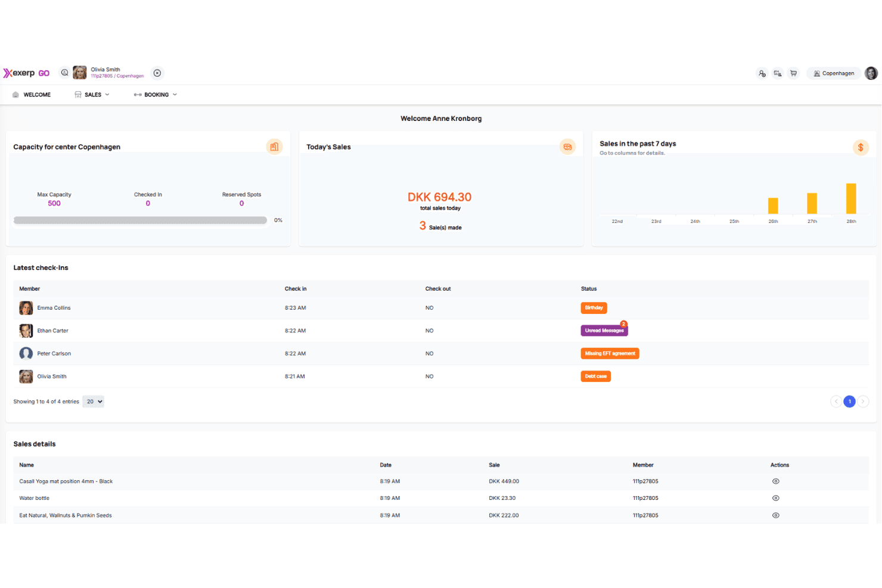The width and height of the screenshot is (882, 588).
Task: Click the 27th sales bar
Action: coord(812,203)
